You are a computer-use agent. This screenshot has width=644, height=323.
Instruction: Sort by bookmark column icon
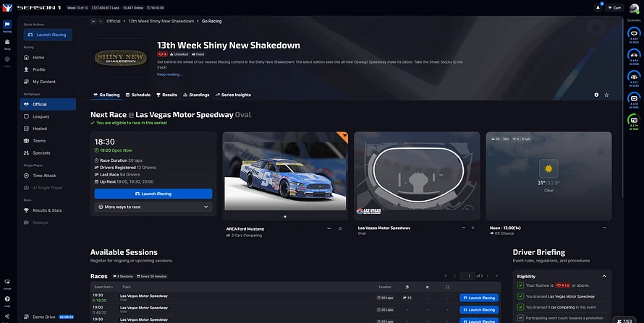[448, 287]
